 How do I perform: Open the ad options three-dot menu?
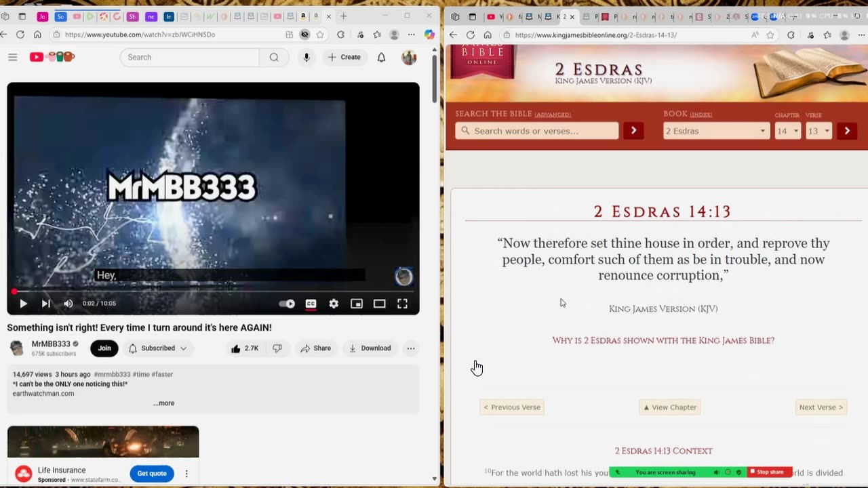coord(186,474)
